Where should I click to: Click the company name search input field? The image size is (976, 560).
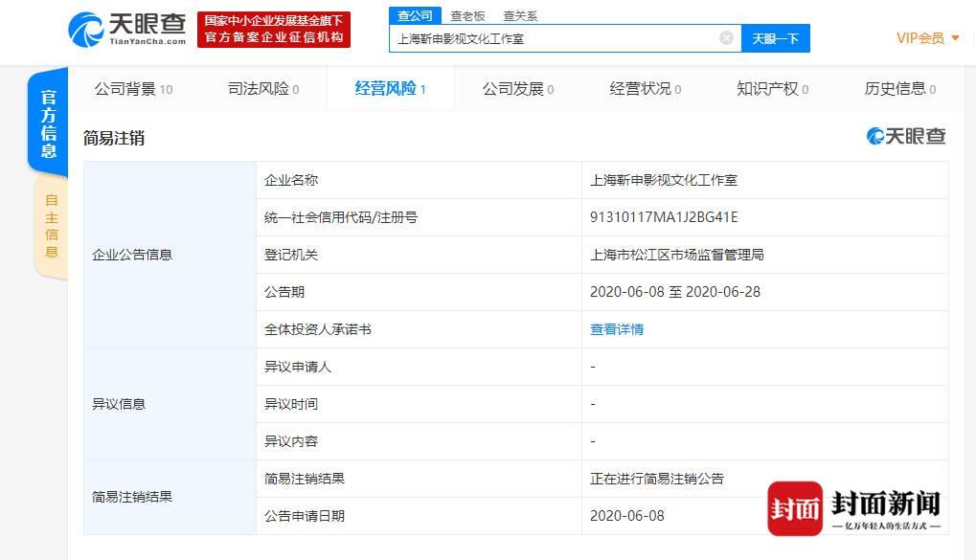(x=554, y=39)
